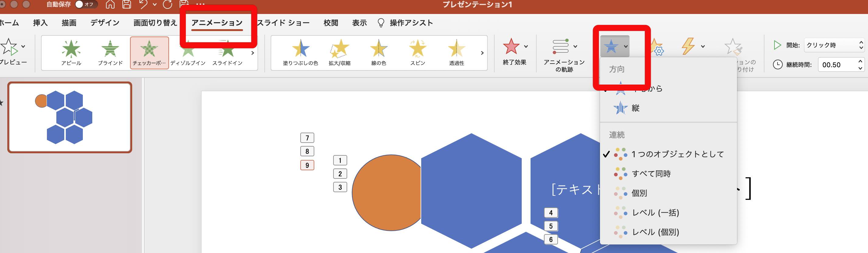Screen dimensions: 868x253
Task: Apply the アピール entrance effect
Action: point(71,53)
